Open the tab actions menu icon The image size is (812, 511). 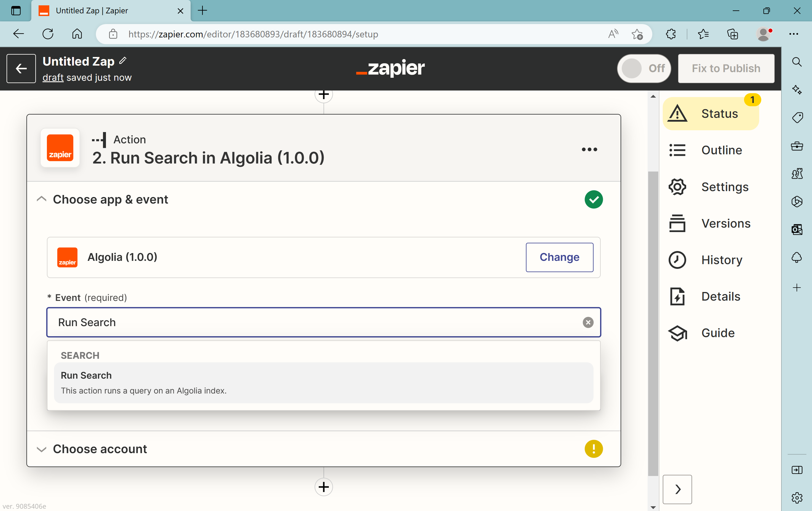16,10
